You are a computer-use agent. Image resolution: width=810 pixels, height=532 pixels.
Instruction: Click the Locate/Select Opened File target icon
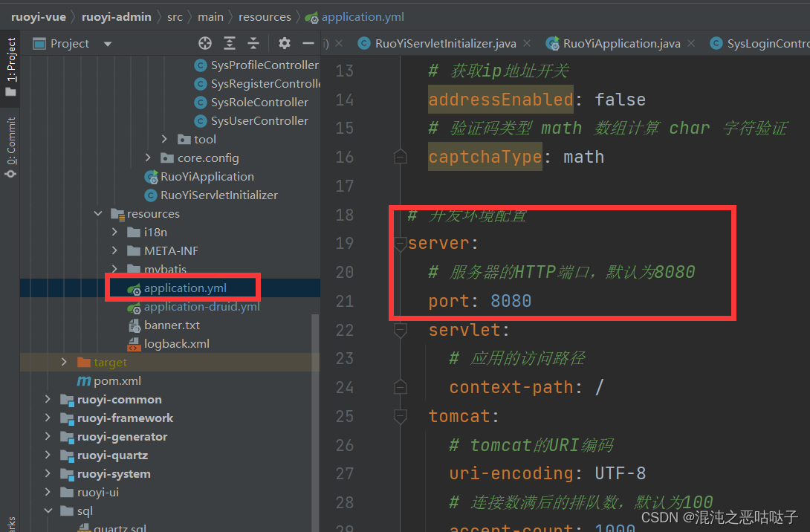(205, 43)
